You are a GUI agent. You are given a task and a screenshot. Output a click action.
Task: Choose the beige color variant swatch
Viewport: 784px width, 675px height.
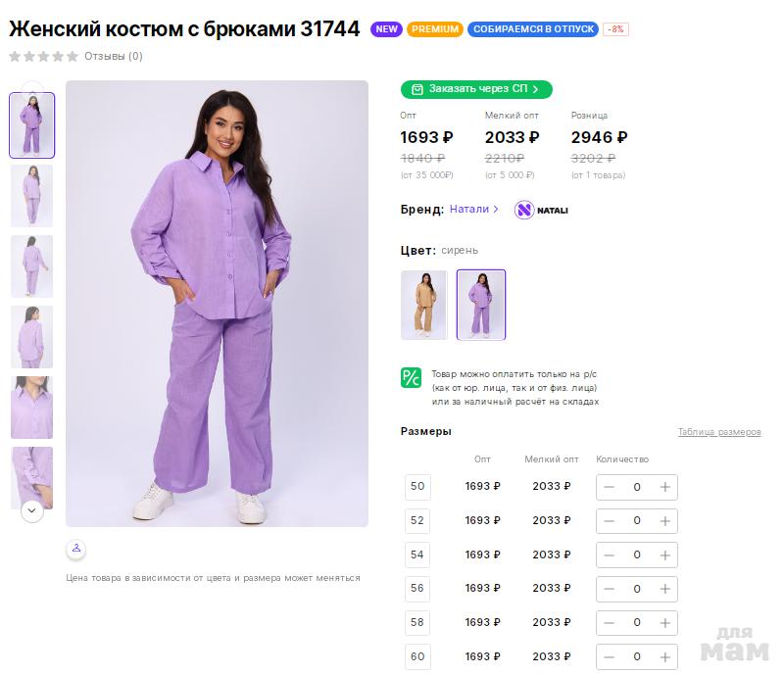point(423,305)
